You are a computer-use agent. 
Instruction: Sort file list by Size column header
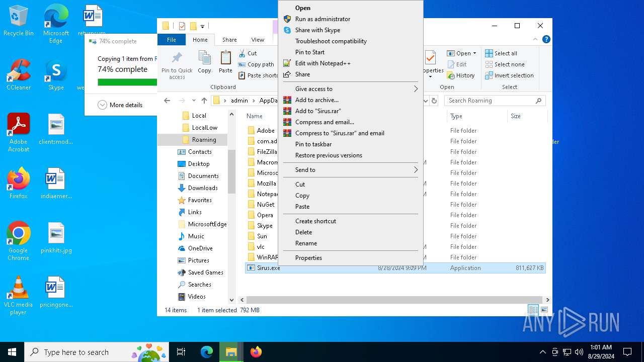point(527,116)
